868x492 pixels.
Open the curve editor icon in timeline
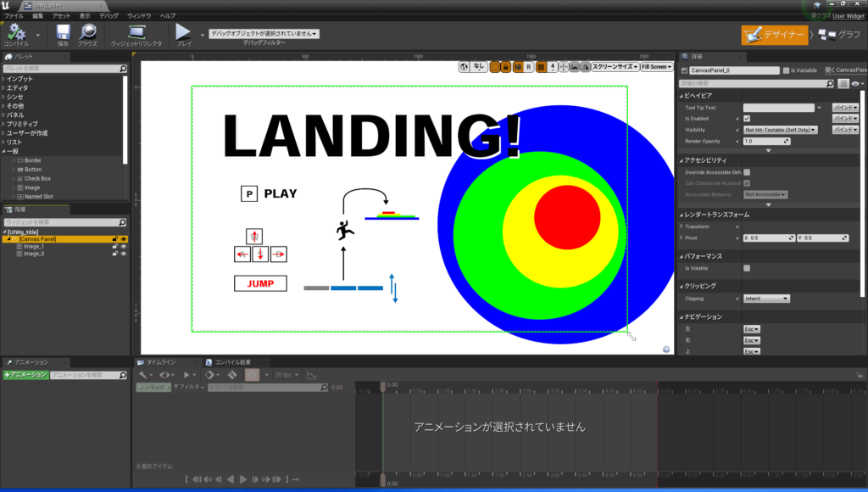311,374
